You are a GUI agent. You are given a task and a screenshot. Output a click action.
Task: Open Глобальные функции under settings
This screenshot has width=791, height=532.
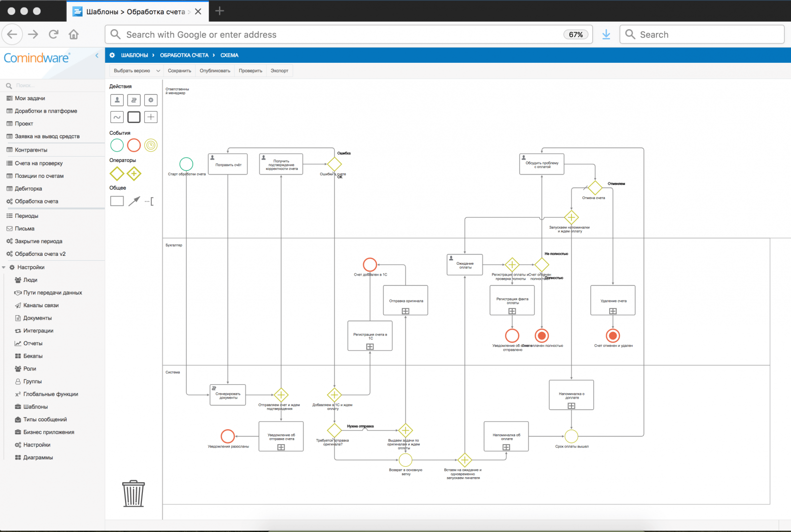point(50,394)
